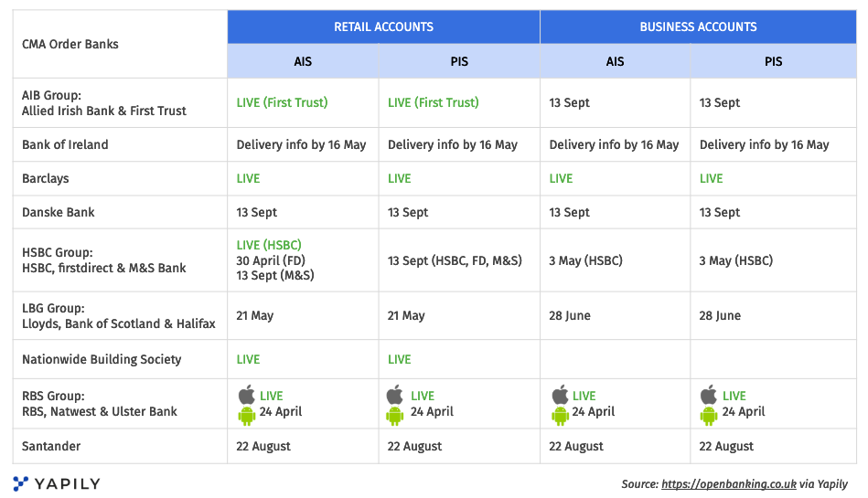Select the 'HSBC Group' row label
Image resolution: width=868 pixels, height=498 pixels.
[x=104, y=260]
